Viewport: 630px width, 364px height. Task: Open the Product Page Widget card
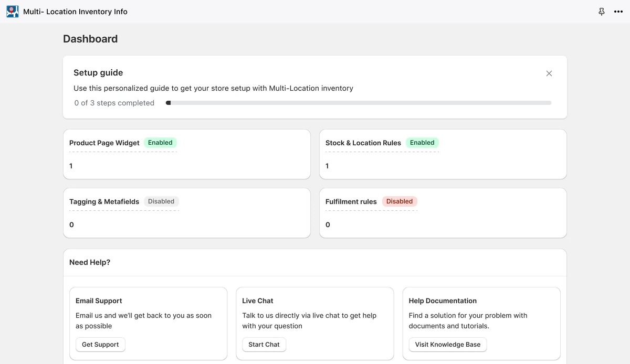(x=187, y=154)
